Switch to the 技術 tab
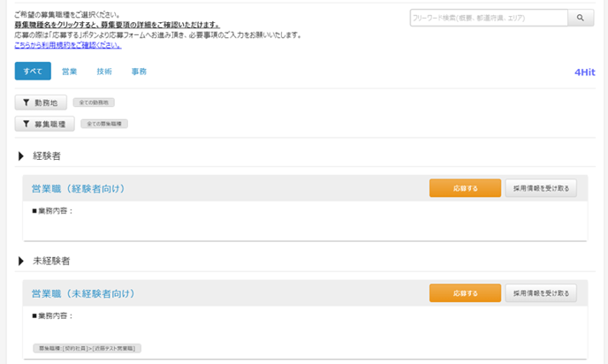 point(104,72)
